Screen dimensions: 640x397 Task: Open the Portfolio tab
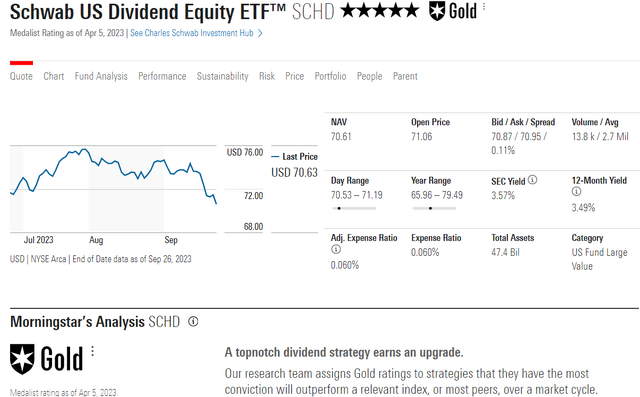[330, 76]
